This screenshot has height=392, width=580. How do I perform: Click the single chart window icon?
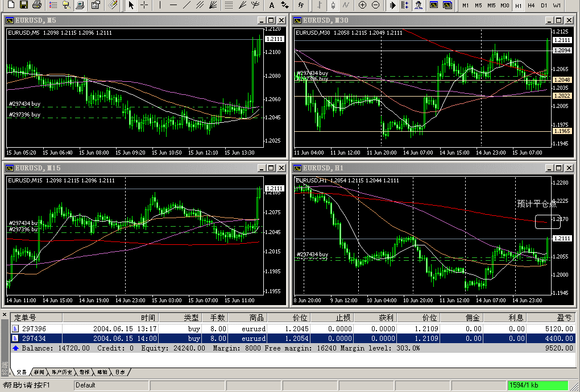tap(434, 5)
